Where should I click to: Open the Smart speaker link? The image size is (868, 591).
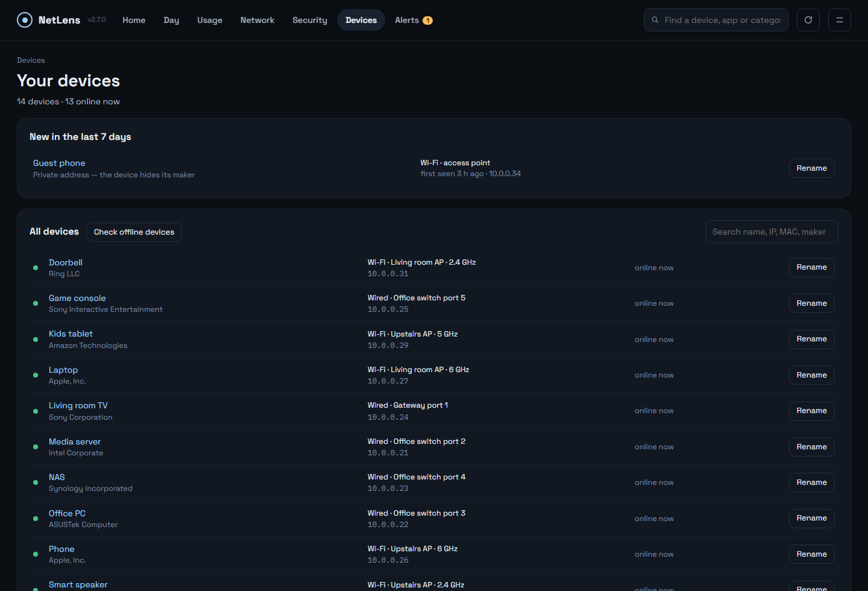coord(78,584)
